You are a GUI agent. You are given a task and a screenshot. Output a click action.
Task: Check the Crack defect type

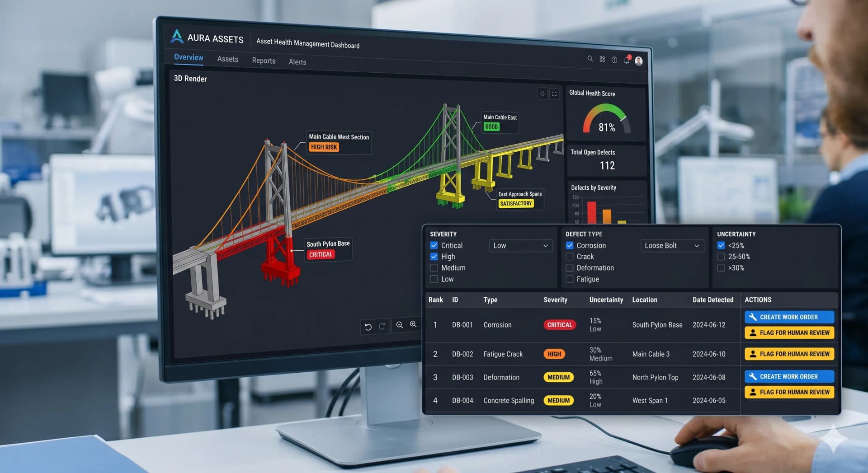point(570,257)
